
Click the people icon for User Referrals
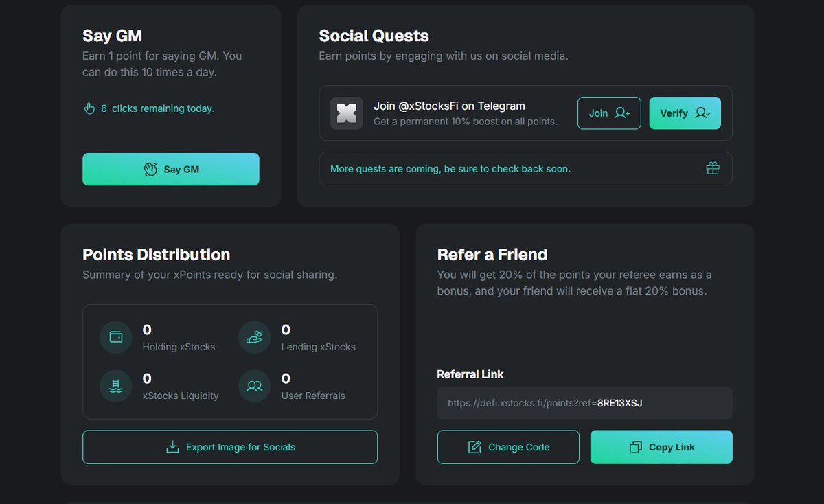(x=255, y=386)
